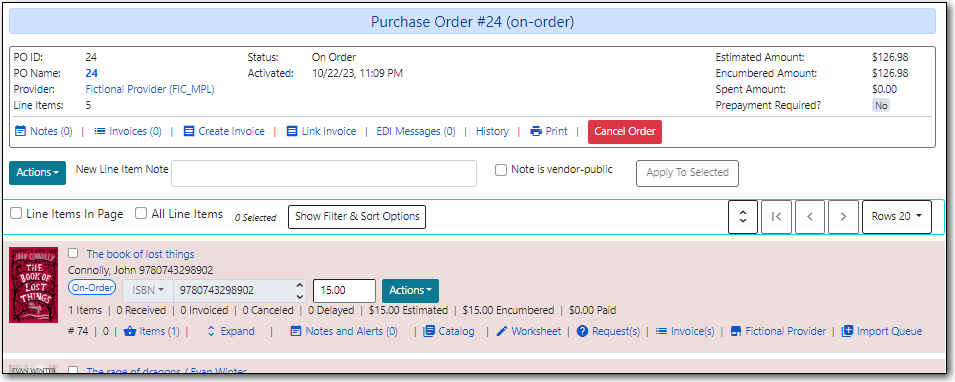955x382 pixels.
Task: Click the line item Invoice(s) icon
Action: 661,331
